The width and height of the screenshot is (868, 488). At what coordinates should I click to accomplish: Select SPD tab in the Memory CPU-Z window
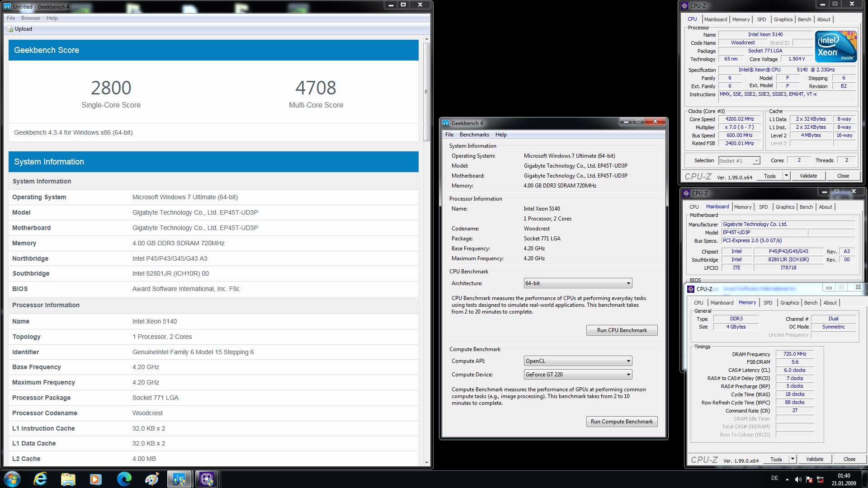point(768,303)
